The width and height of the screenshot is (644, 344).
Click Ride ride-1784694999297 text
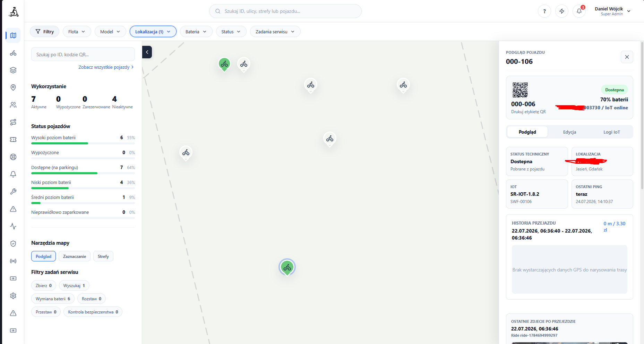pyautogui.click(x=534, y=335)
